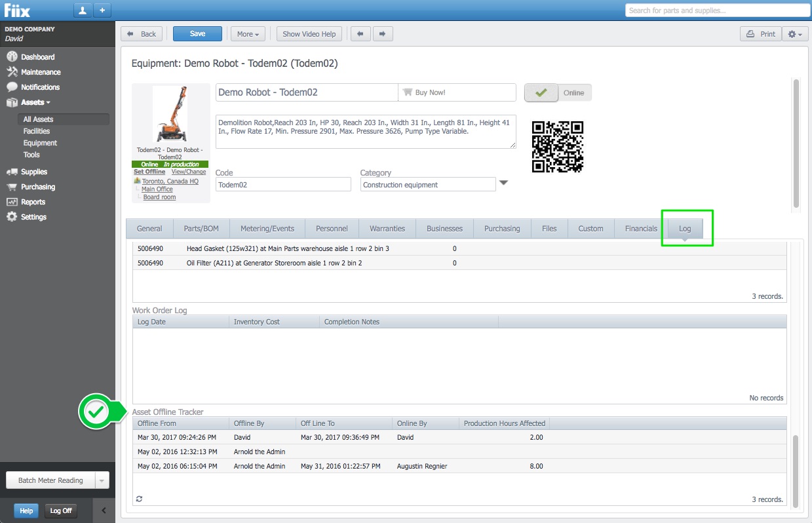This screenshot has height=523, width=812.
Task: Open Batch Meter Reading dropdown arrow
Action: click(x=102, y=480)
